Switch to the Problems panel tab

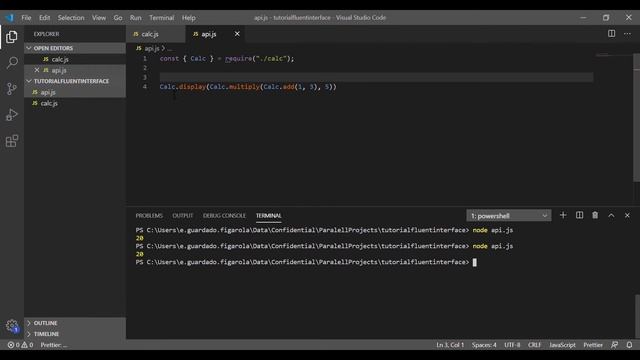coord(149,216)
